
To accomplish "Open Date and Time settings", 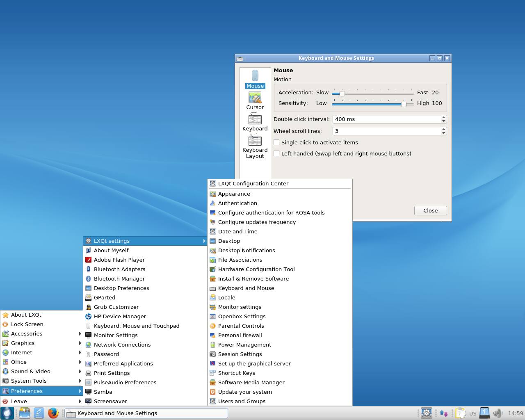I will pos(280,231).
